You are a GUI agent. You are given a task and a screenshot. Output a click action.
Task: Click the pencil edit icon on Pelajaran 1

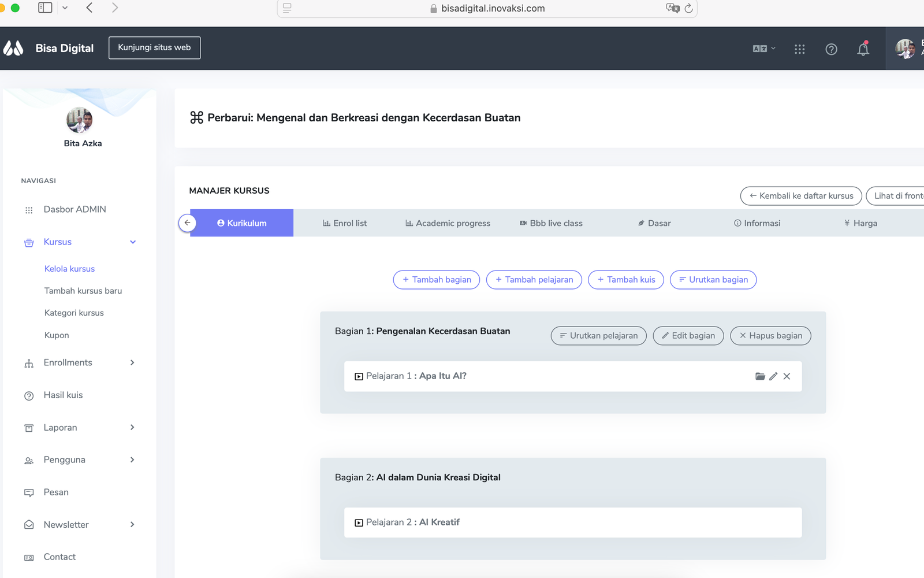pyautogui.click(x=773, y=376)
